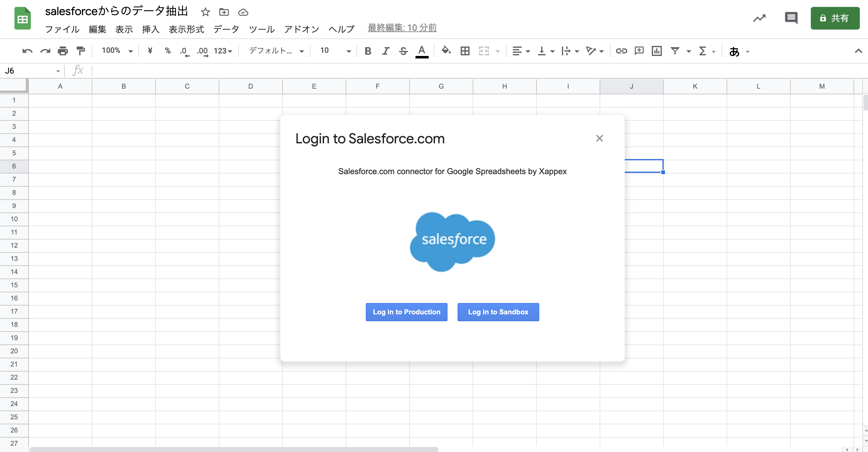The width and height of the screenshot is (868, 452).
Task: Click Log in to Production button
Action: pyautogui.click(x=406, y=312)
